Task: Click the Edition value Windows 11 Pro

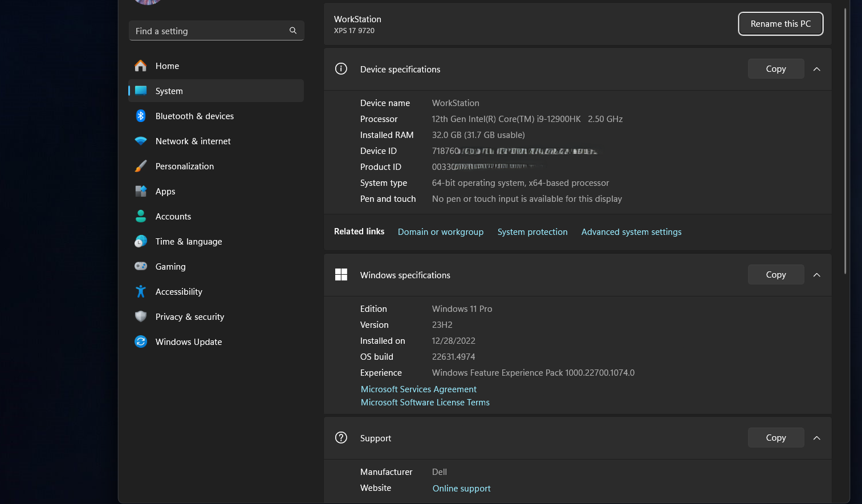Action: click(462, 309)
